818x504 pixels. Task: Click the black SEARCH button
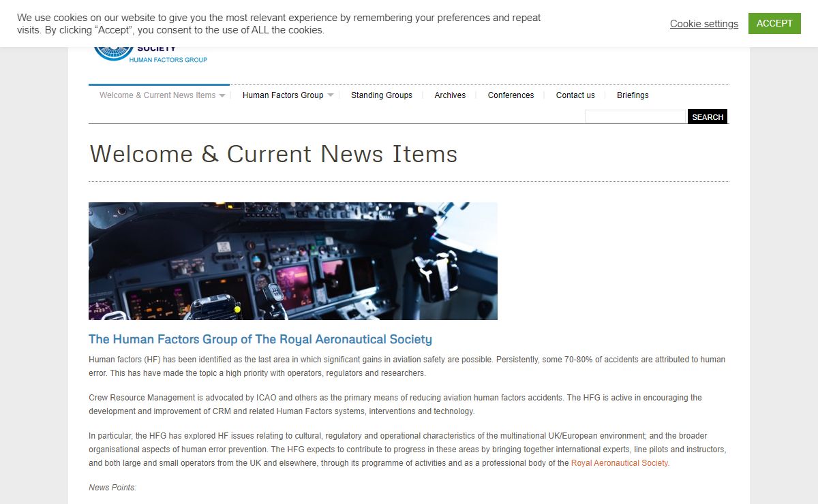(x=708, y=116)
